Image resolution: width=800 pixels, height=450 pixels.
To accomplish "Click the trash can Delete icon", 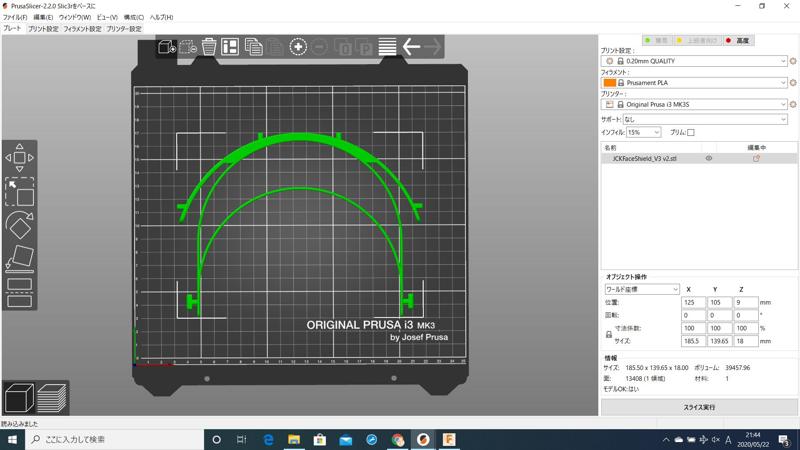I will point(208,47).
